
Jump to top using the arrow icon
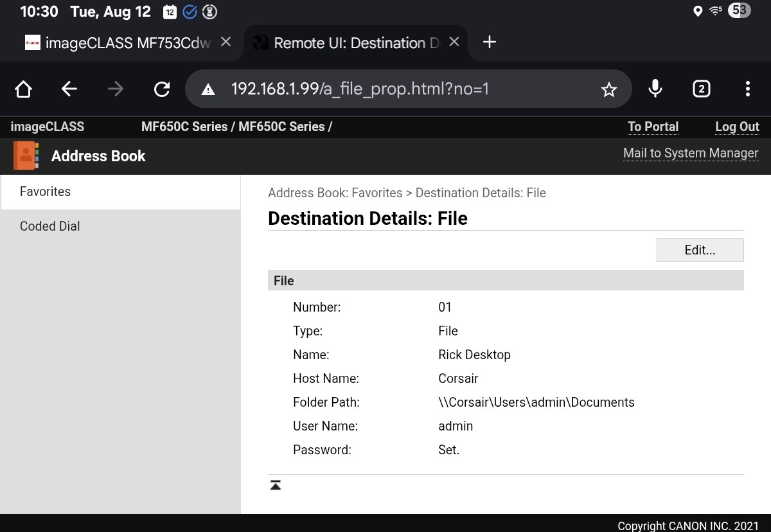276,485
